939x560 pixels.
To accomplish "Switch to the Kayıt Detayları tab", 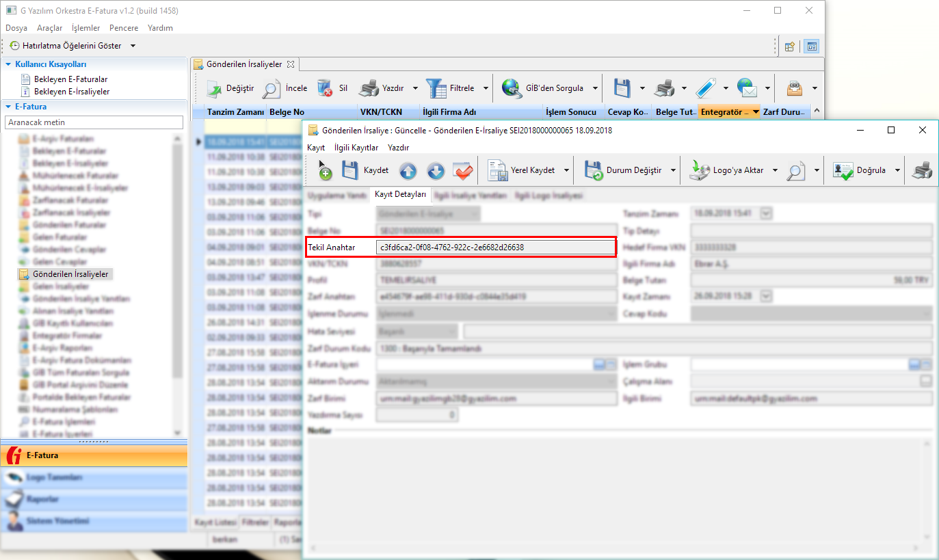I will click(x=400, y=195).
